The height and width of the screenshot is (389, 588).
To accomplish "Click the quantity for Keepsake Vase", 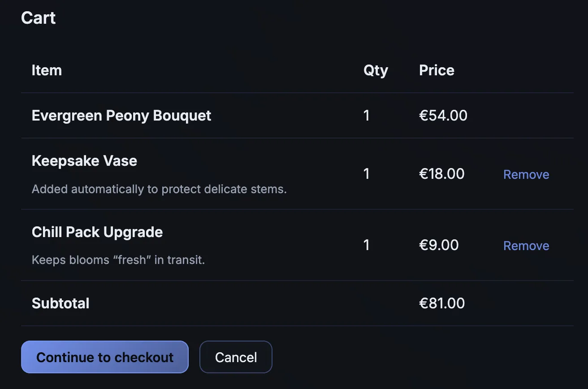I will click(366, 174).
